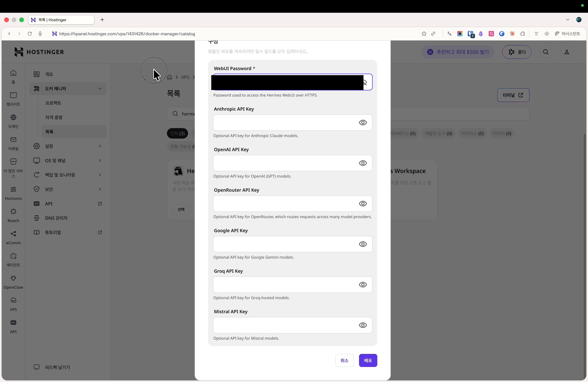Show Anthropic API Key value
Image resolution: width=588 pixels, height=382 pixels.
point(363,123)
